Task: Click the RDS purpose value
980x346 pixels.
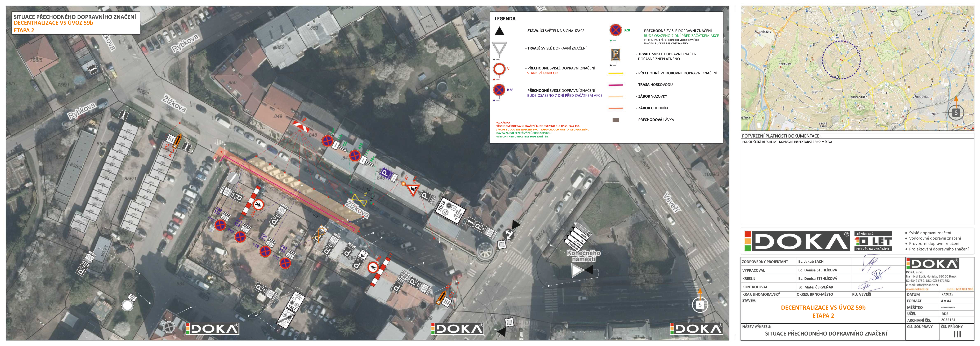Action: click(945, 314)
